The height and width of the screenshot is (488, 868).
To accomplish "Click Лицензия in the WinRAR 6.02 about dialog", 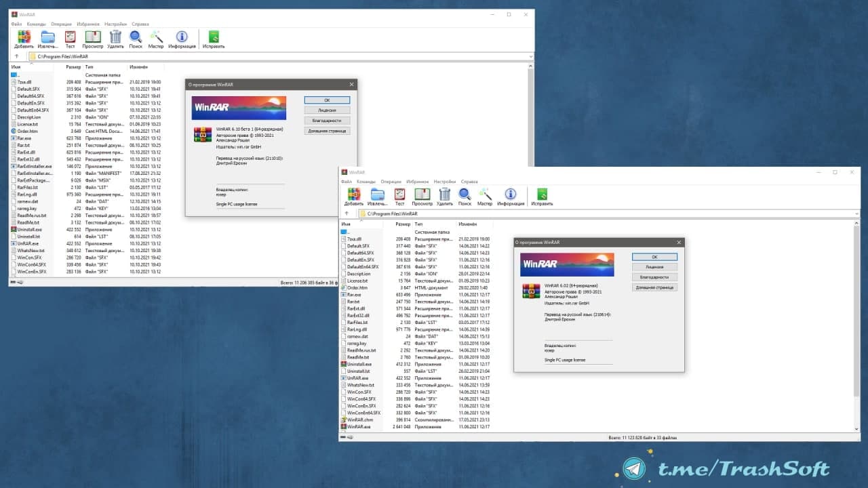I will click(654, 267).
